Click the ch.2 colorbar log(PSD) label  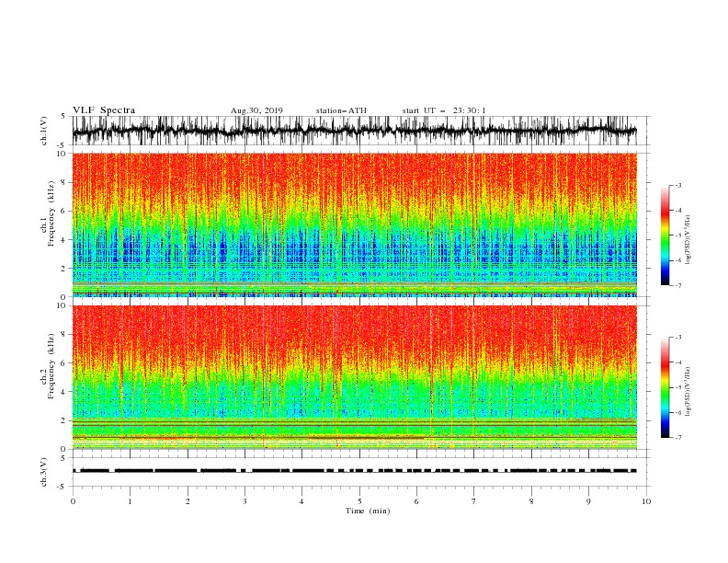click(x=688, y=392)
